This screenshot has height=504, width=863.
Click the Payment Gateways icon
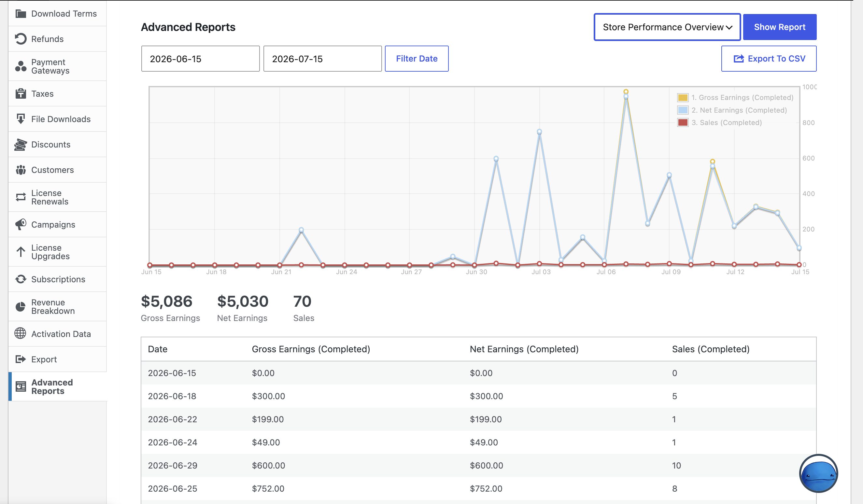coord(21,66)
